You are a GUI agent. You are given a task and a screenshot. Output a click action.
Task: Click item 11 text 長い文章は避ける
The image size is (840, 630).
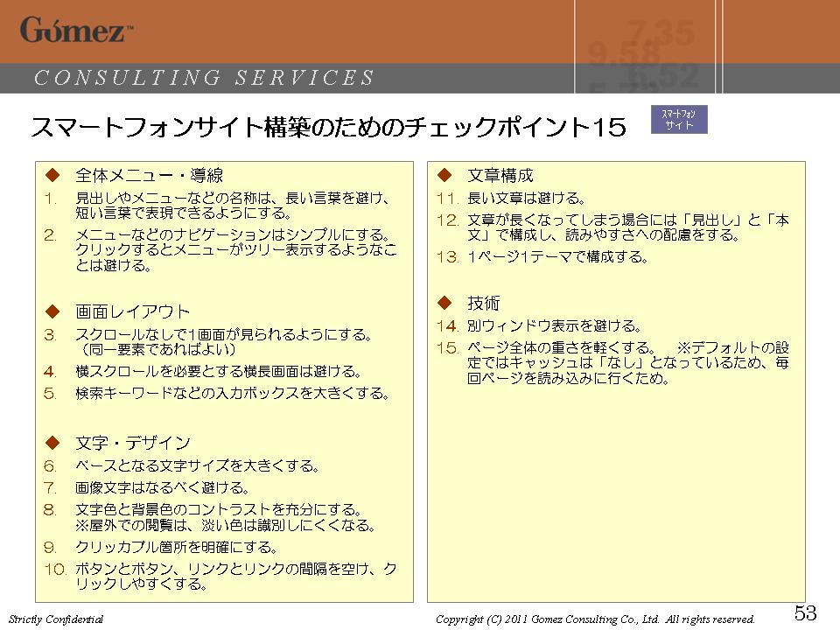tap(527, 199)
